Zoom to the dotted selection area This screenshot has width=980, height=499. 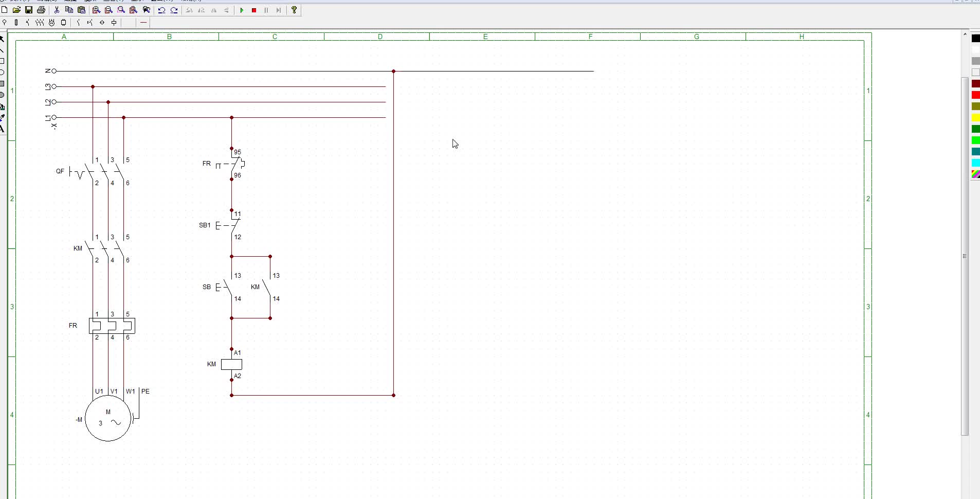[x=121, y=10]
